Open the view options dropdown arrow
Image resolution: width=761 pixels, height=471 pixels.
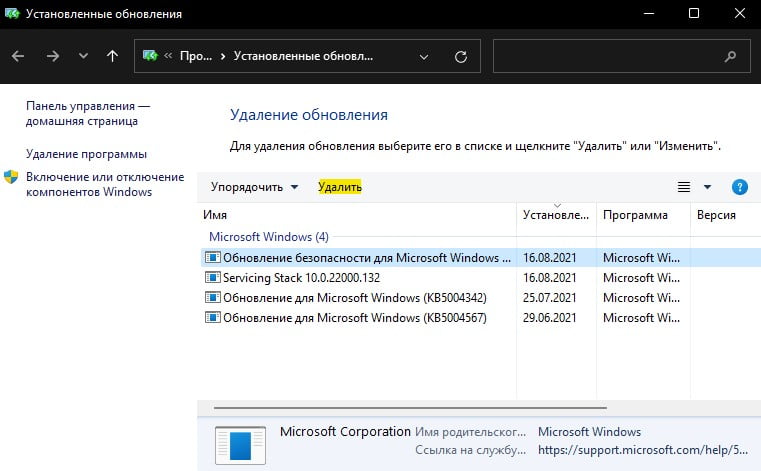coord(708,187)
